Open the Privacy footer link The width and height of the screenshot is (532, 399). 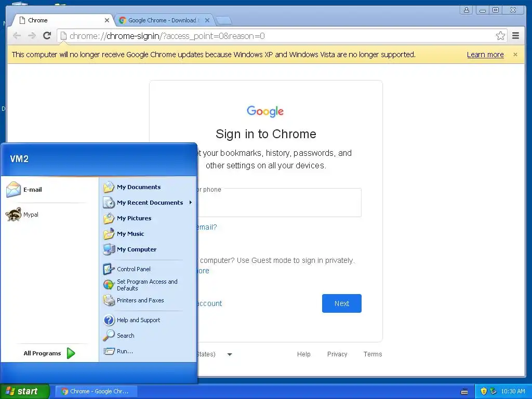pos(337,354)
